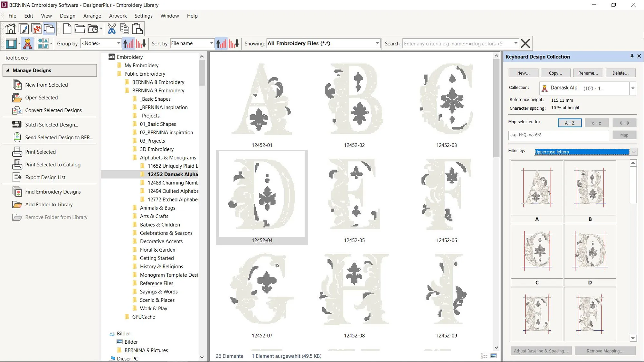Toggle A - Z mapping button
This screenshot has width=644, height=362.
(569, 123)
